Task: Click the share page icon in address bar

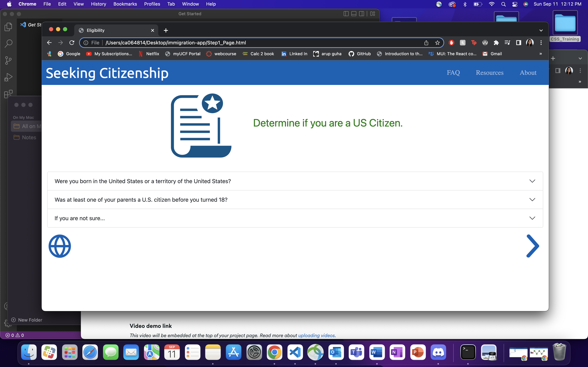Action: point(426,43)
